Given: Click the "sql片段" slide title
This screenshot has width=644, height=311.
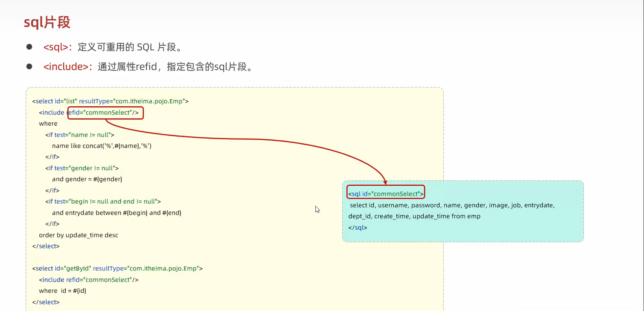Looking at the screenshot, I should [x=47, y=22].
